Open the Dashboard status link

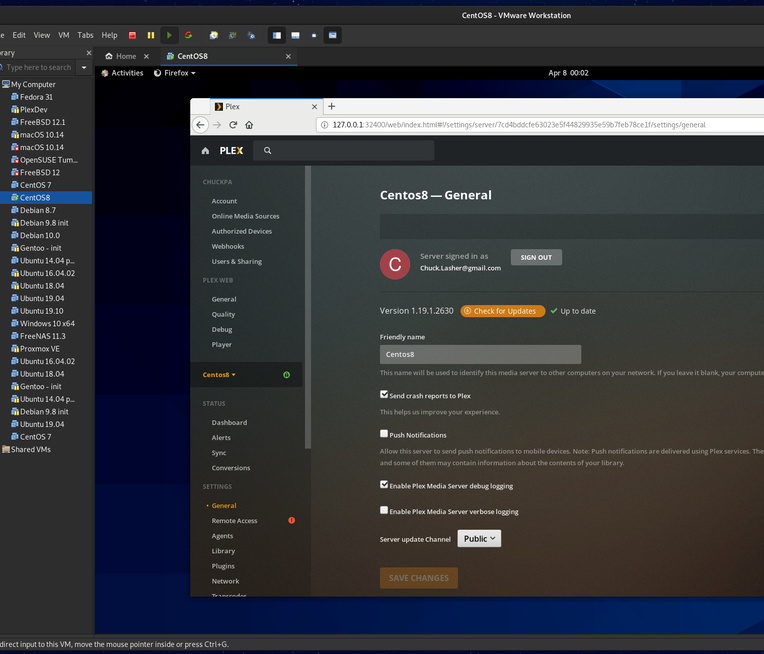pos(229,423)
